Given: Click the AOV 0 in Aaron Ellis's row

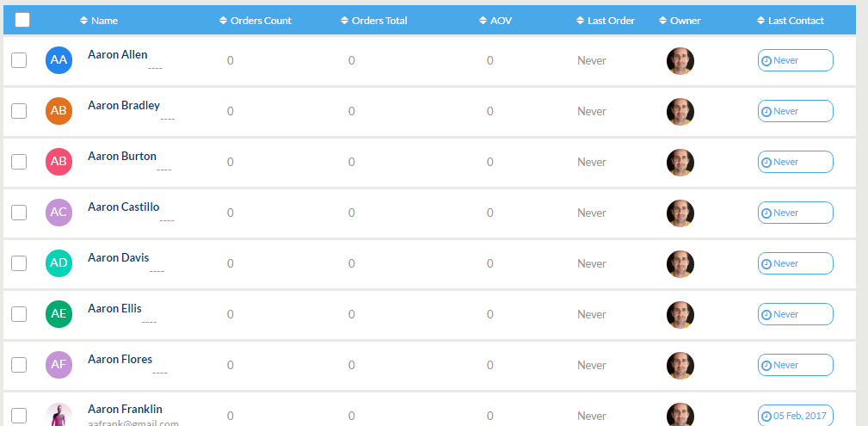Looking at the screenshot, I should (x=489, y=314).
